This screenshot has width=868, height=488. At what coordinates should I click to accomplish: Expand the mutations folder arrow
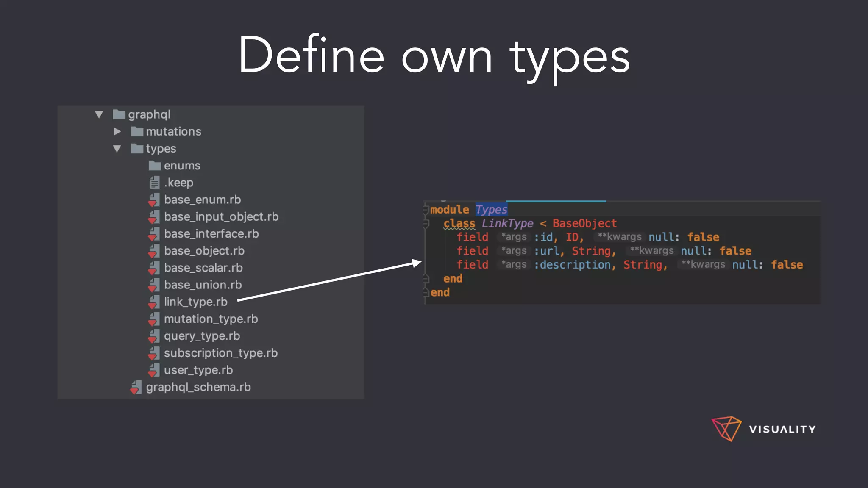click(117, 131)
